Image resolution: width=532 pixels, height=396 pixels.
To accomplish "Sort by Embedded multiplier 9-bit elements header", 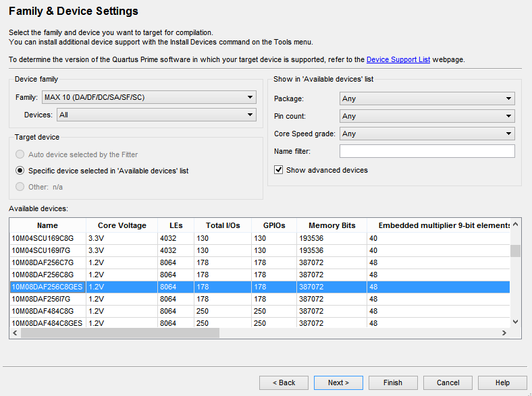I will (x=438, y=225).
